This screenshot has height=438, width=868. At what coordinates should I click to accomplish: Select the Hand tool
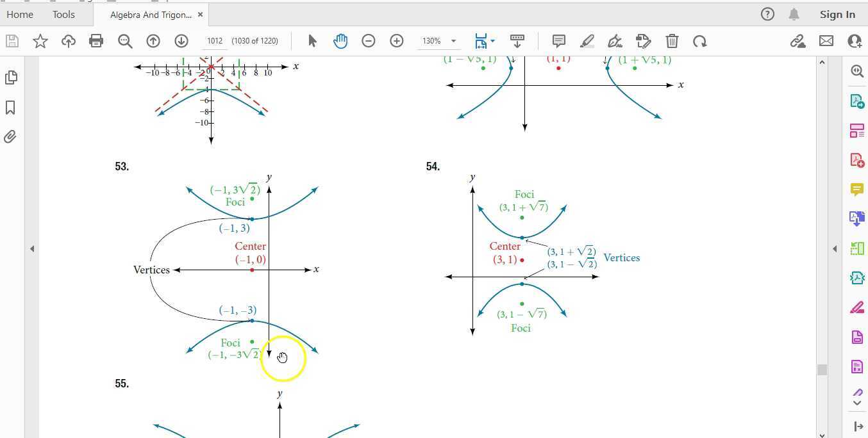(x=340, y=40)
